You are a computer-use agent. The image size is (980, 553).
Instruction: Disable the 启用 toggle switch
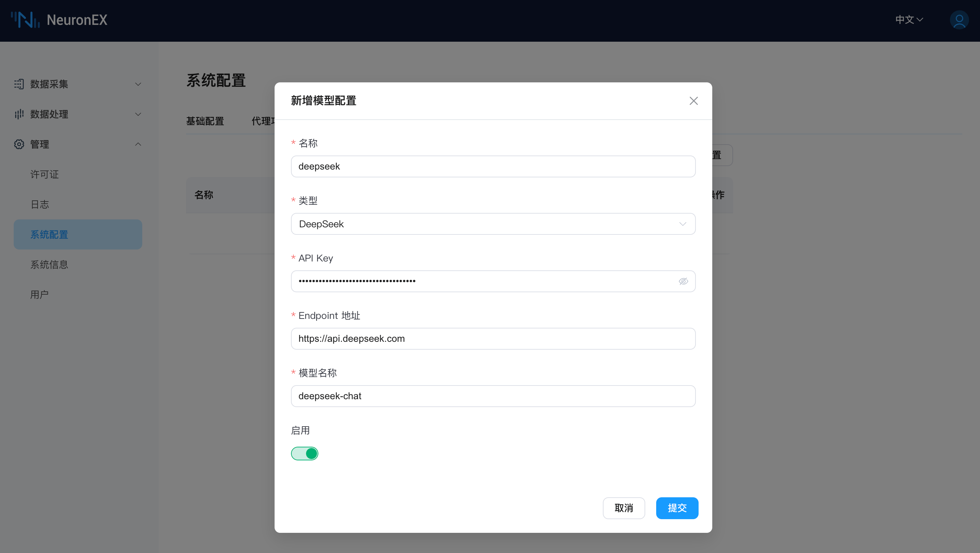[x=304, y=453]
